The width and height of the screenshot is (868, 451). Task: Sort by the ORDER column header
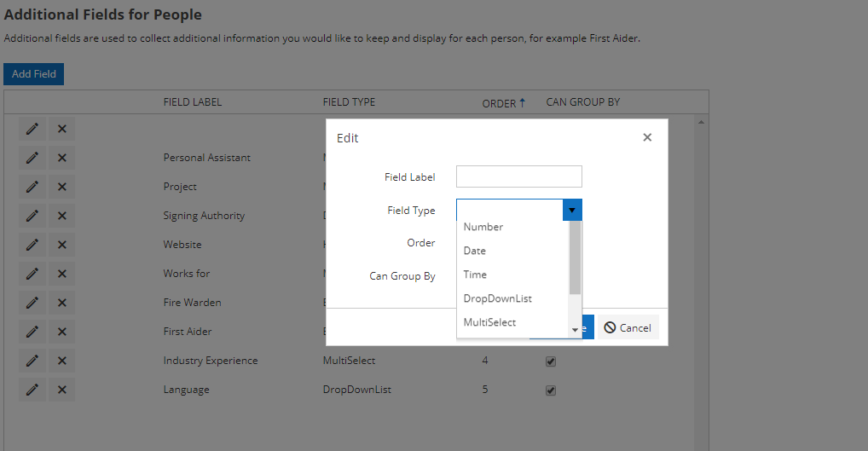point(503,103)
